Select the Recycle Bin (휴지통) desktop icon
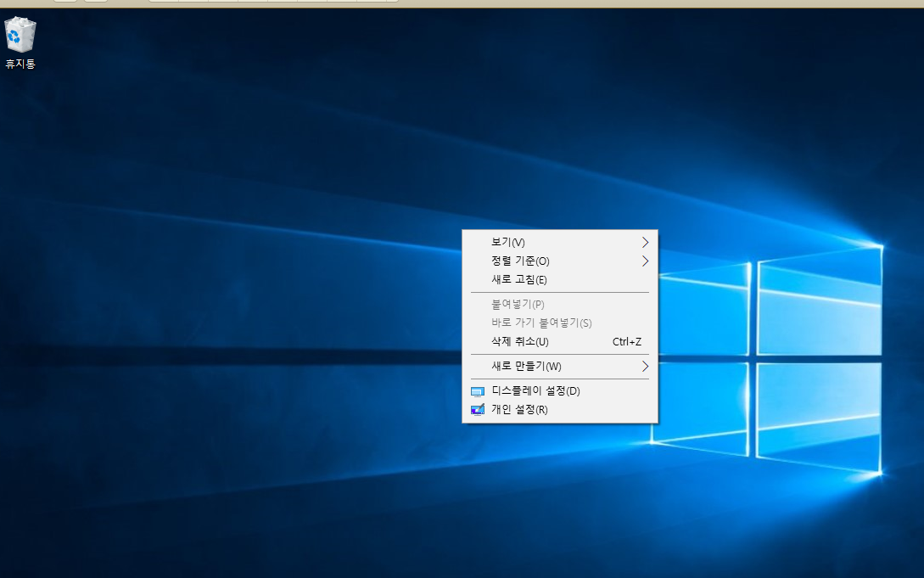 click(20, 36)
